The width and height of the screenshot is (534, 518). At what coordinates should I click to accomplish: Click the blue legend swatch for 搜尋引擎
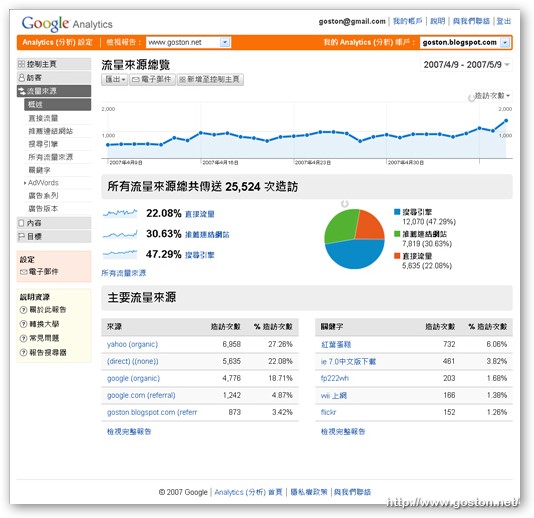pos(397,212)
